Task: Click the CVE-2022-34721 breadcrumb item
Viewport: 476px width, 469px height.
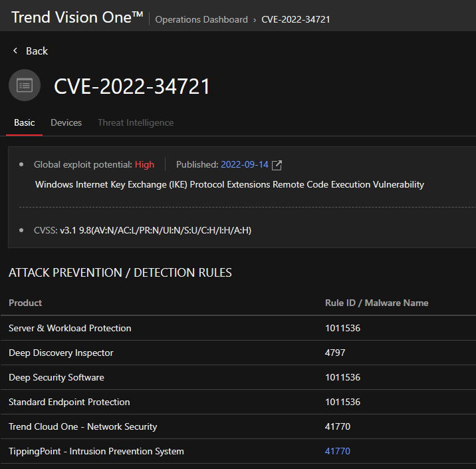Action: pos(295,19)
